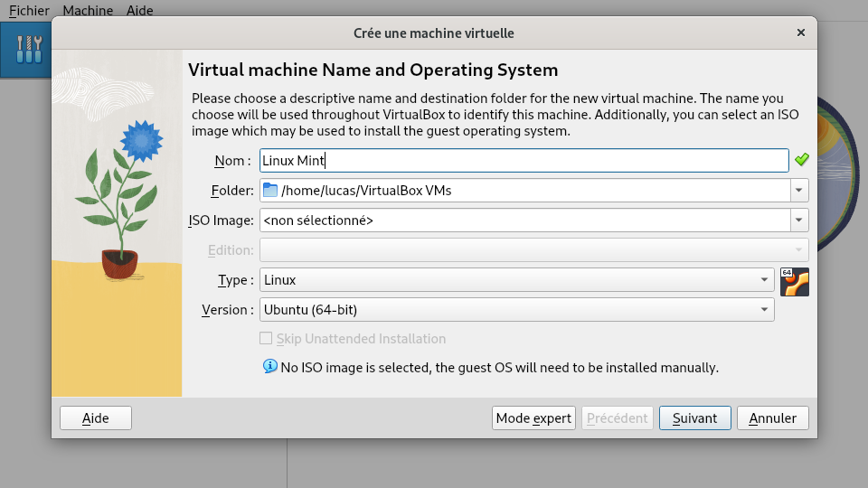Open the Type dropdown showing Linux
This screenshot has width=868, height=488.
coord(516,280)
